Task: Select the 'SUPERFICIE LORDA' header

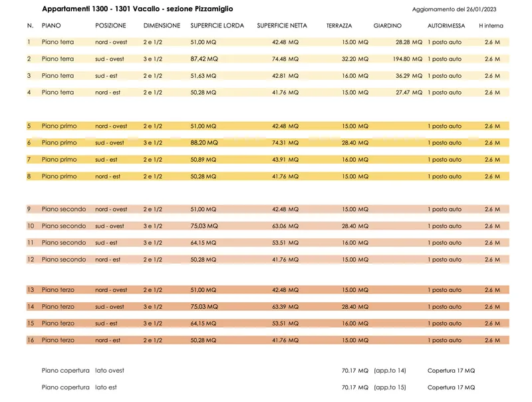Action: click(217, 25)
